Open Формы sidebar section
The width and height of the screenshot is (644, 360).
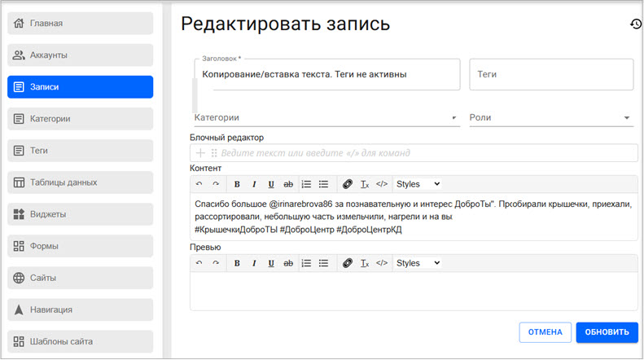click(x=80, y=246)
